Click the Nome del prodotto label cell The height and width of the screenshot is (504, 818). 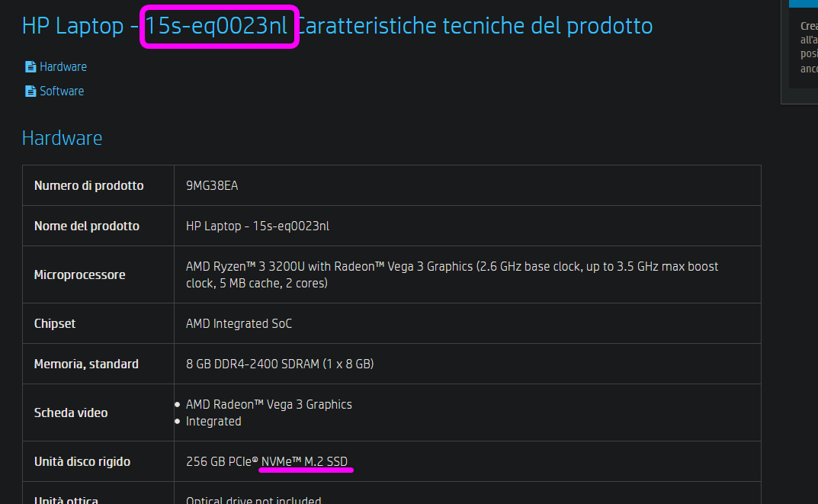pyautogui.click(x=98, y=226)
